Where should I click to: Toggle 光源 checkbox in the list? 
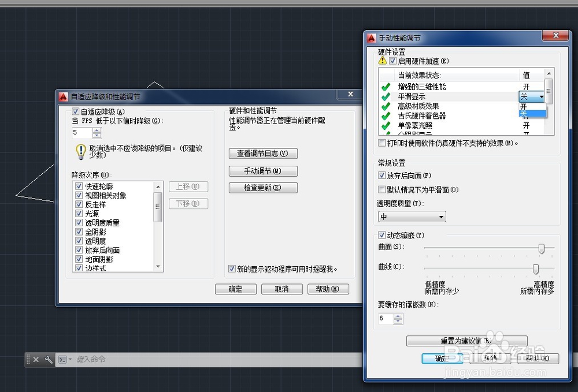tap(79, 214)
